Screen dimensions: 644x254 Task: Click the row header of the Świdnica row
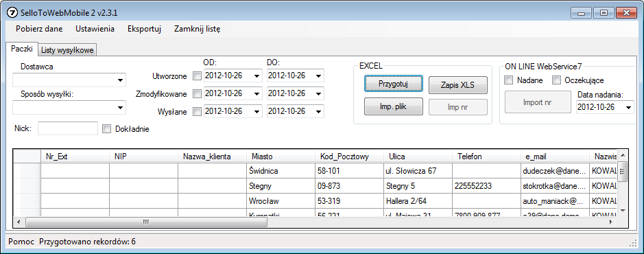tap(27, 170)
